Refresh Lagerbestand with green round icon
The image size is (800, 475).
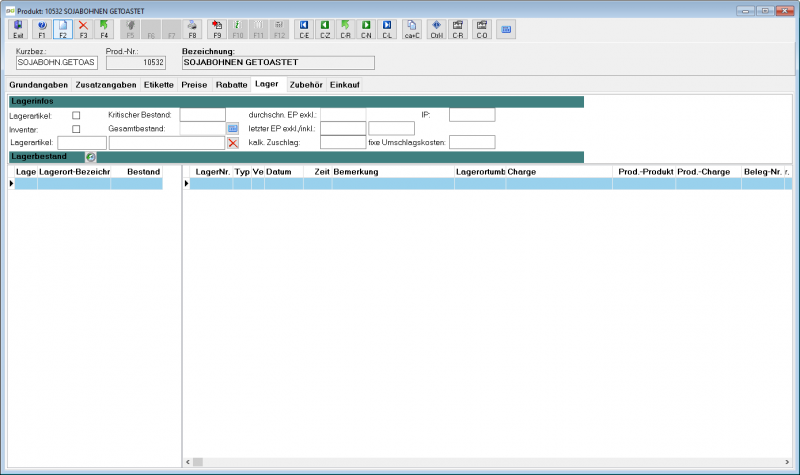click(90, 157)
